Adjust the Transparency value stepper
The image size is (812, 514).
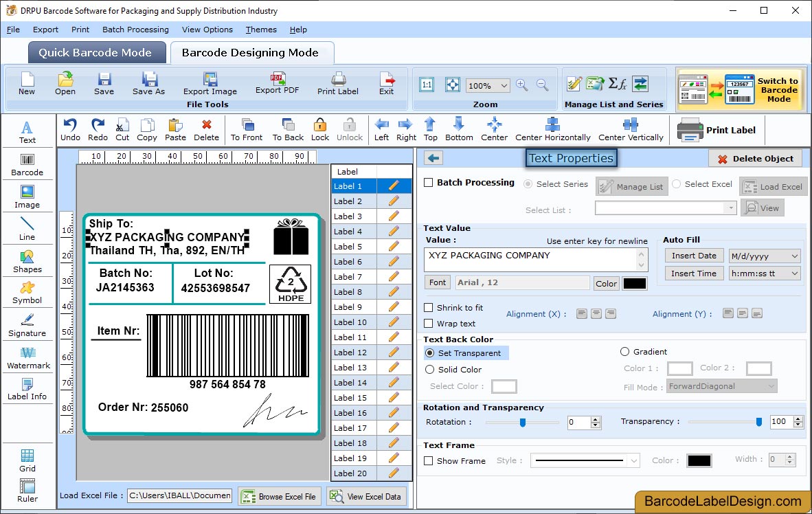(x=798, y=422)
